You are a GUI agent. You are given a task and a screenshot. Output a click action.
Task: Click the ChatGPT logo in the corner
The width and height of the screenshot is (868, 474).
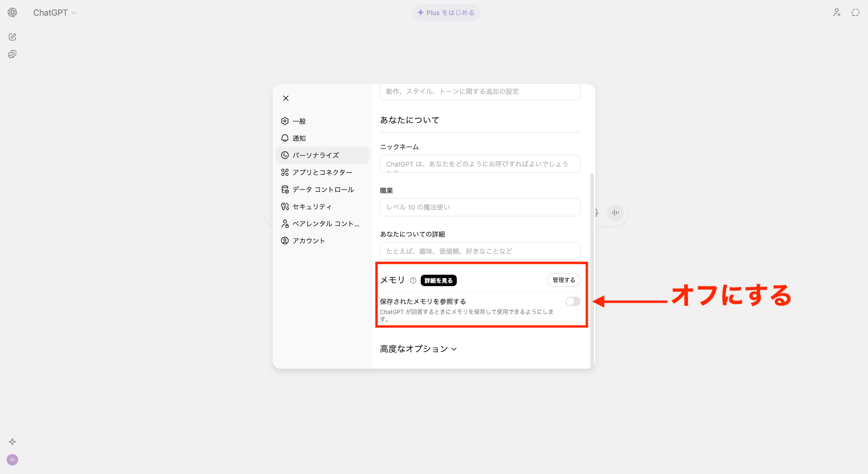[x=12, y=12]
